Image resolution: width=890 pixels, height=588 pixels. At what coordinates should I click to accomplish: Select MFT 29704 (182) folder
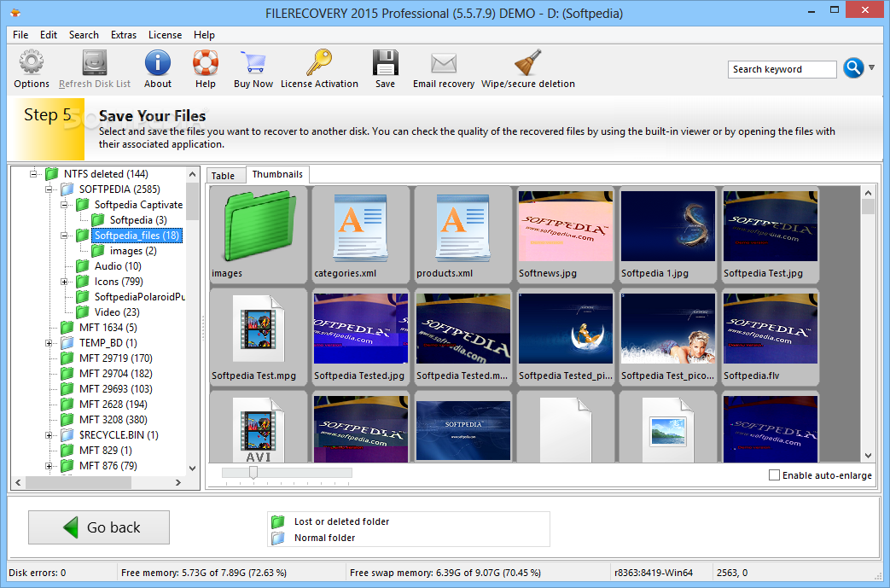click(116, 374)
